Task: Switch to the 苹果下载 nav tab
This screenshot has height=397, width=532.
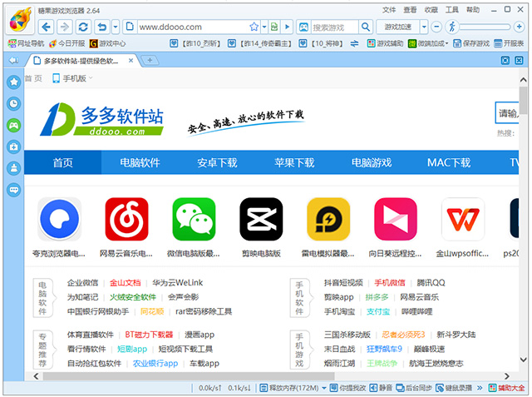Action: (294, 162)
